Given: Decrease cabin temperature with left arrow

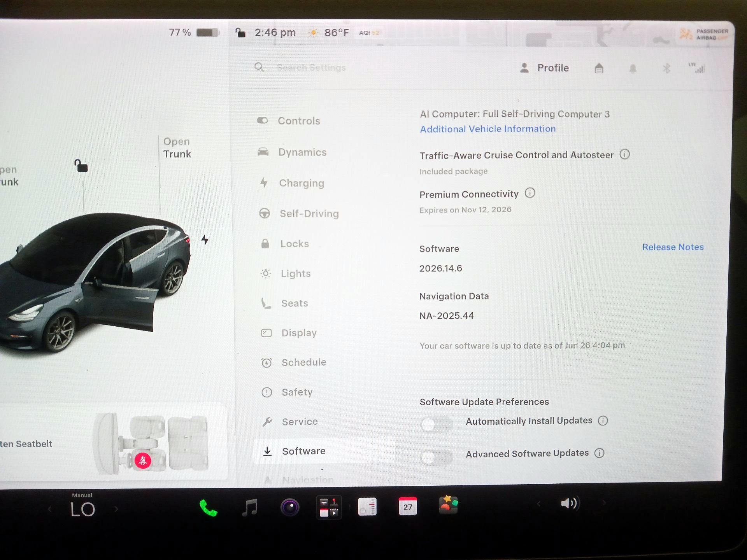Looking at the screenshot, I should 50,509.
